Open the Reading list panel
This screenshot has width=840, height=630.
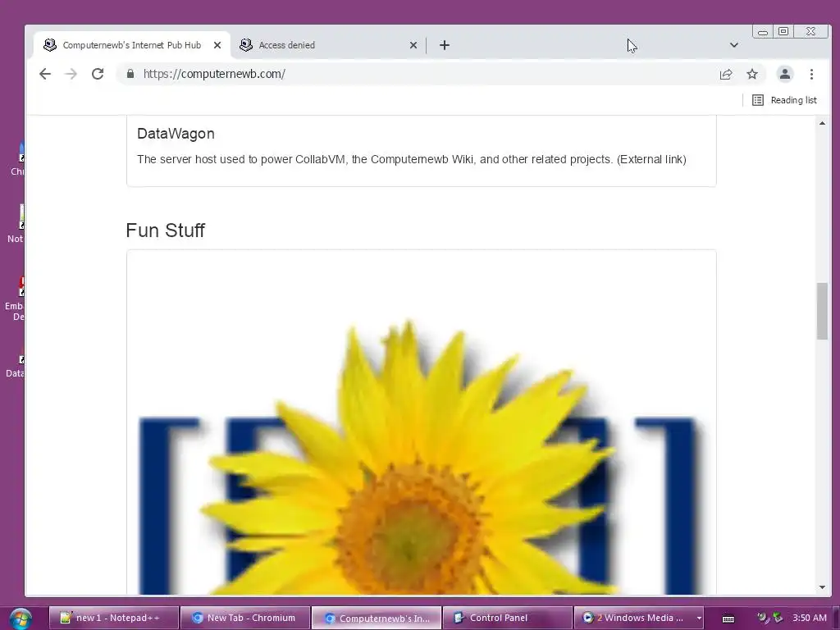click(x=784, y=100)
